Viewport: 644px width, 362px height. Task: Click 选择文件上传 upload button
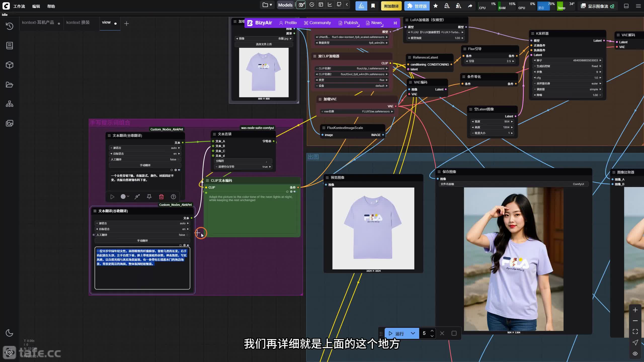264,44
